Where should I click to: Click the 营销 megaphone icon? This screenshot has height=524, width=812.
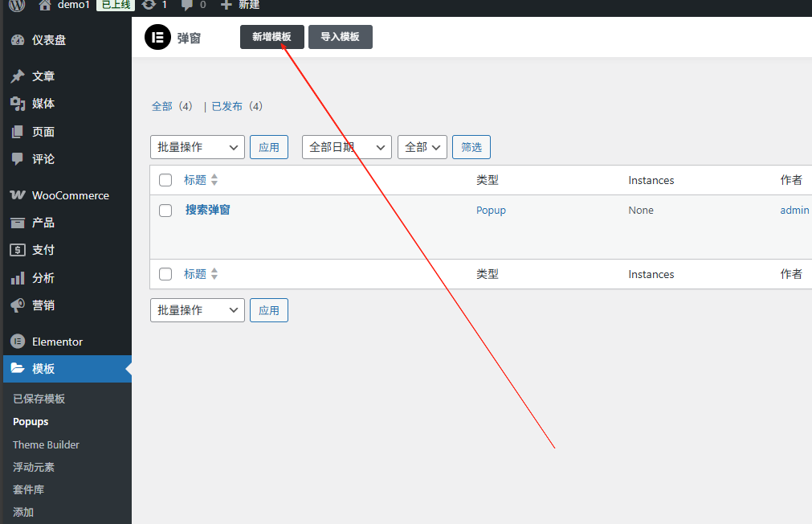(x=18, y=305)
